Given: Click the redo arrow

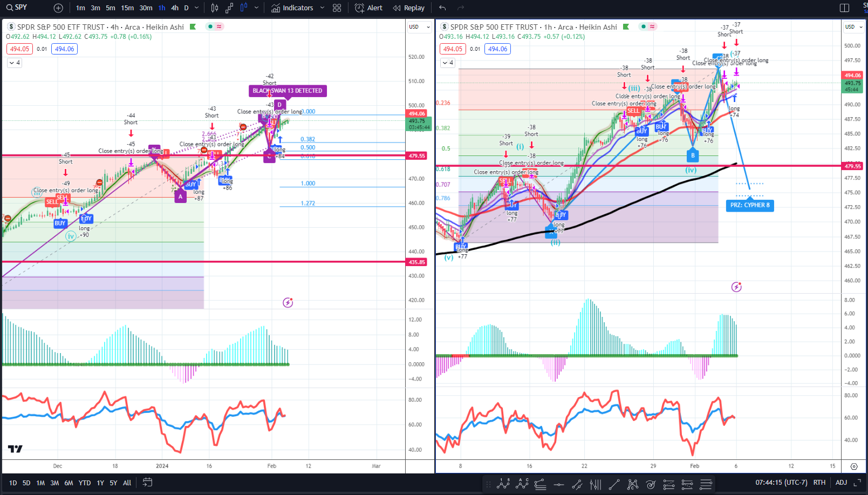Looking at the screenshot, I should coord(461,8).
